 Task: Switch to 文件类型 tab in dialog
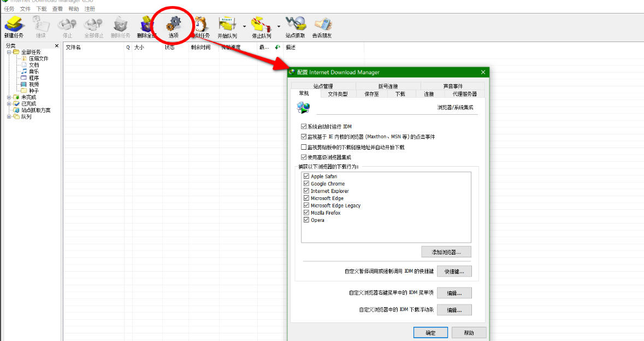coord(338,93)
